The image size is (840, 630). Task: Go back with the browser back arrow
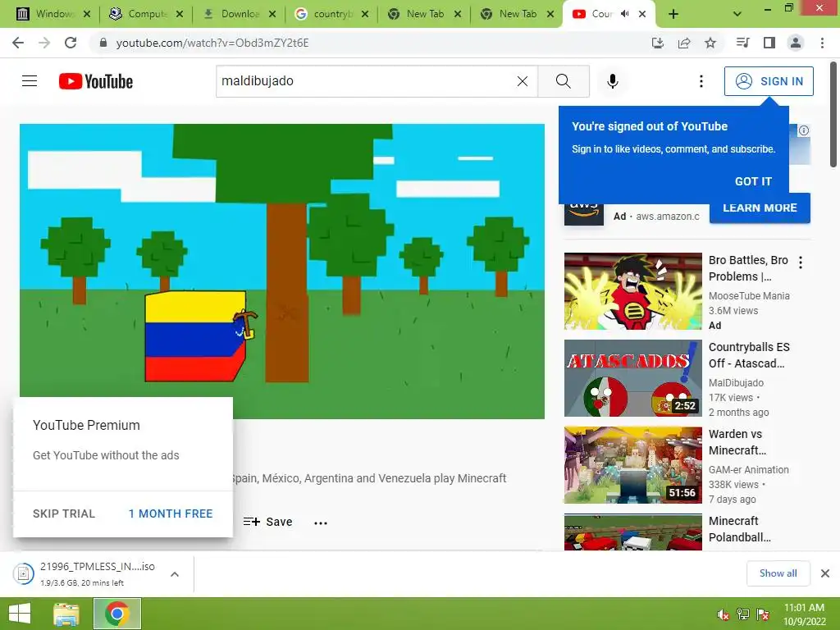click(x=18, y=43)
